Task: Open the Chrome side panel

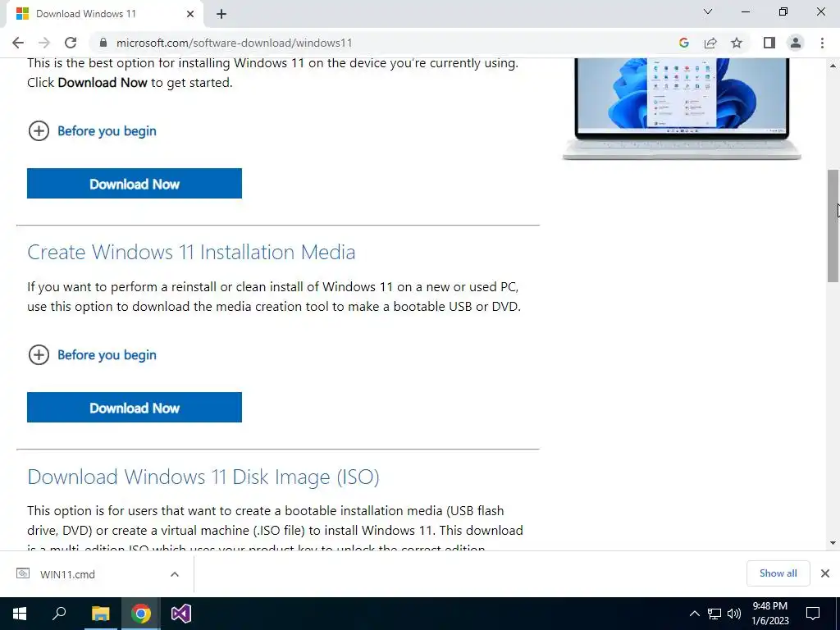Action: pyautogui.click(x=769, y=43)
